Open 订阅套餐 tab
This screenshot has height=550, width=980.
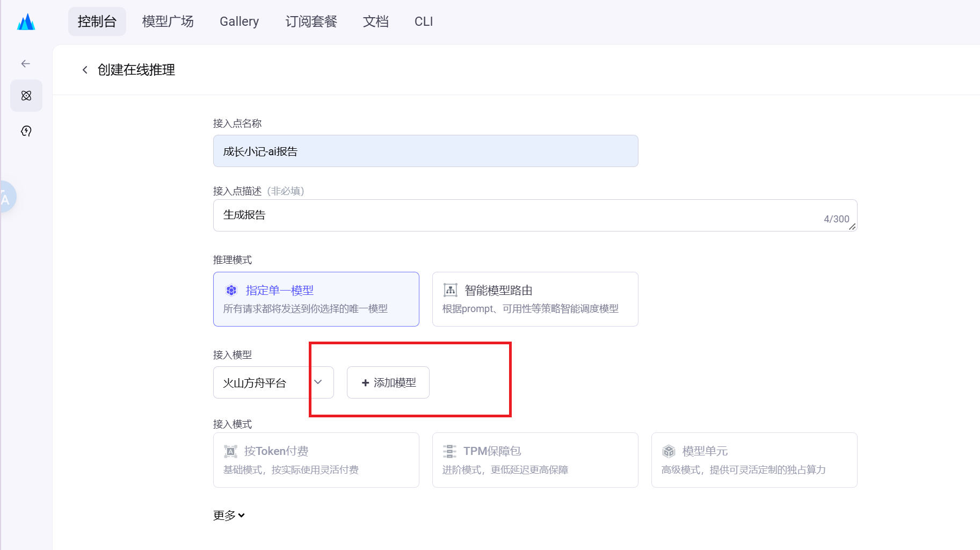(x=311, y=21)
